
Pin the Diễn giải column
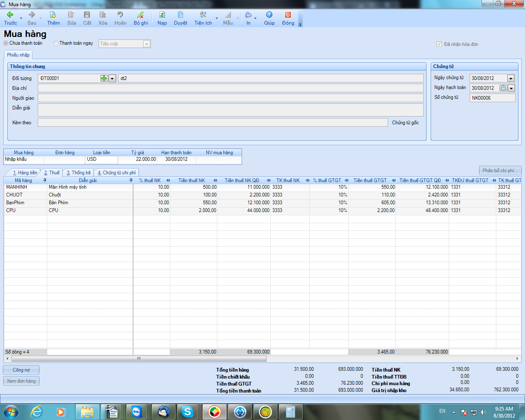point(131,180)
